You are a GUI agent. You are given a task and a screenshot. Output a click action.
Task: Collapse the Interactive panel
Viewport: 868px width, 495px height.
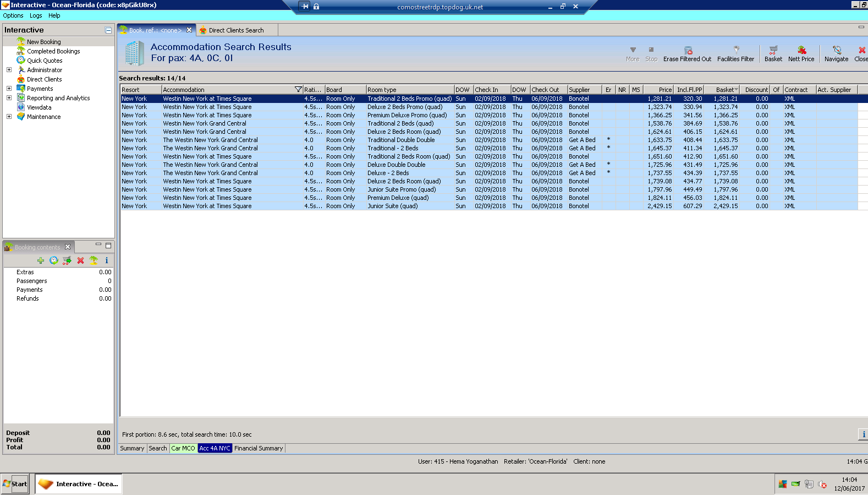[x=108, y=30]
